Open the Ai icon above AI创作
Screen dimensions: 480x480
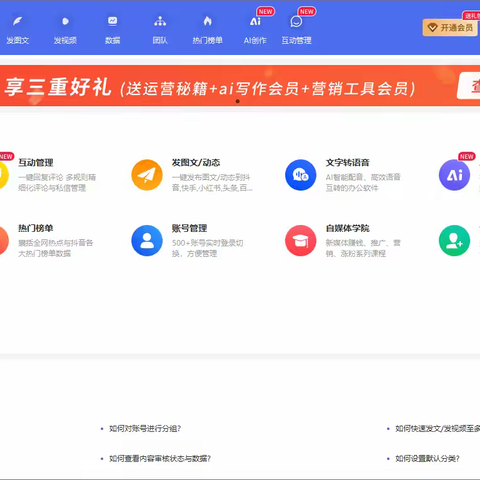click(255, 22)
